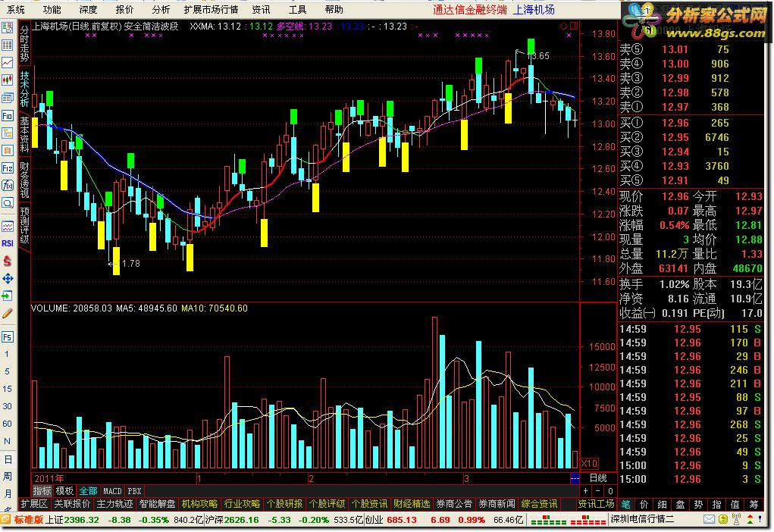Click the wavy indicator lines icon
This screenshot has height=532, width=774.
pos(8,226)
